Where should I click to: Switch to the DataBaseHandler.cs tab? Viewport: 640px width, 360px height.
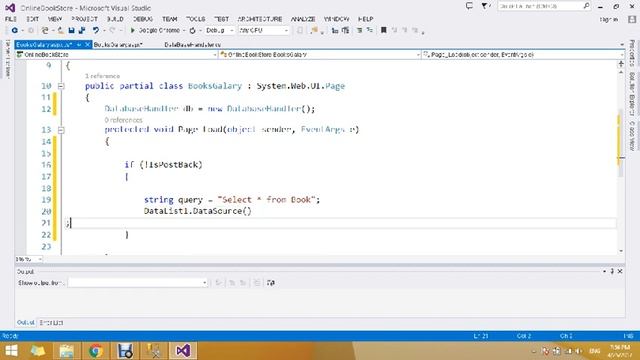coord(193,45)
